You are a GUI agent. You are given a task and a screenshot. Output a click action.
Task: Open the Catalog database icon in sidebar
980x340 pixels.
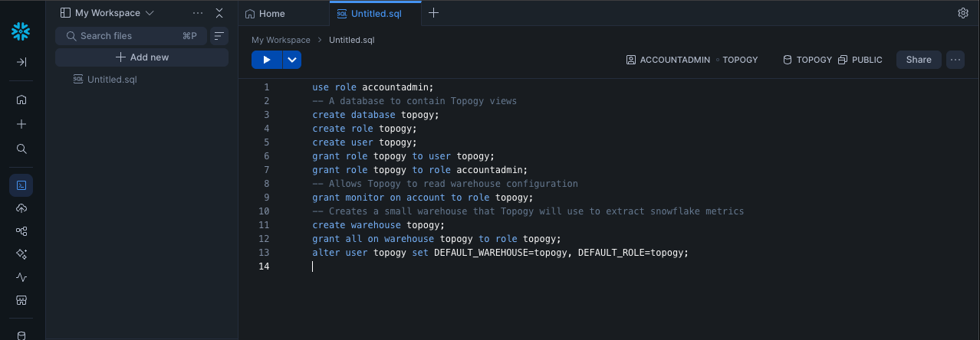tap(21, 335)
